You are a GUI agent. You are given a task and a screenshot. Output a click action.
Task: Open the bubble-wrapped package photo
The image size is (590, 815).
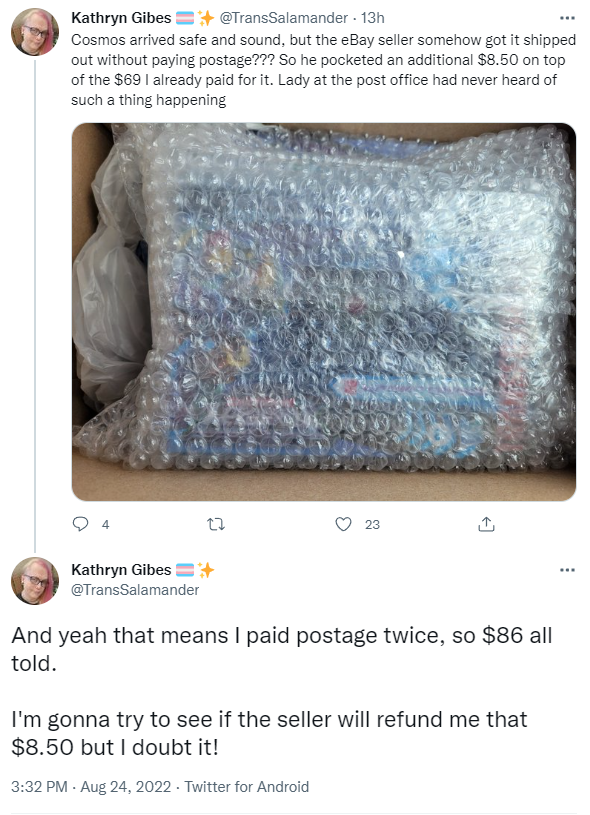pos(323,312)
